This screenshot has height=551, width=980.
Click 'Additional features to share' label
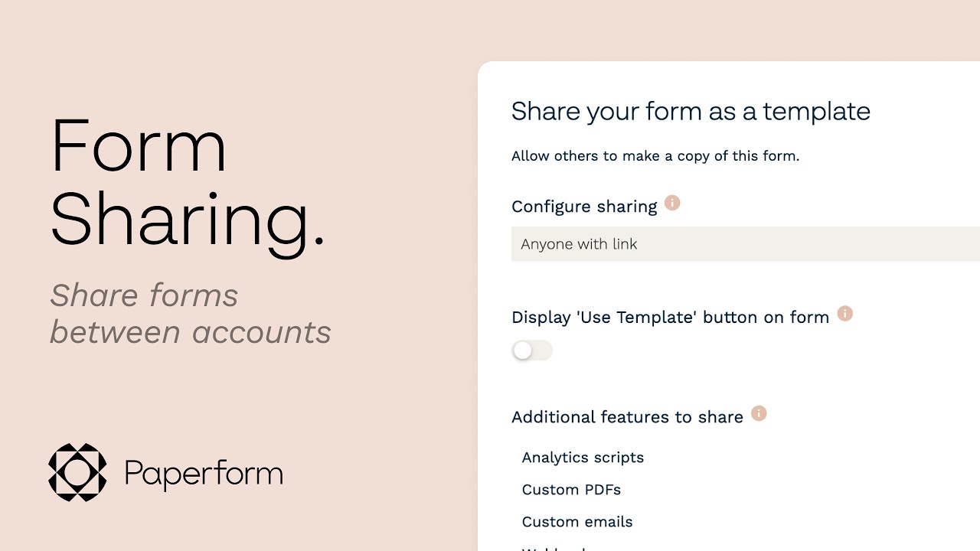pyautogui.click(x=627, y=417)
